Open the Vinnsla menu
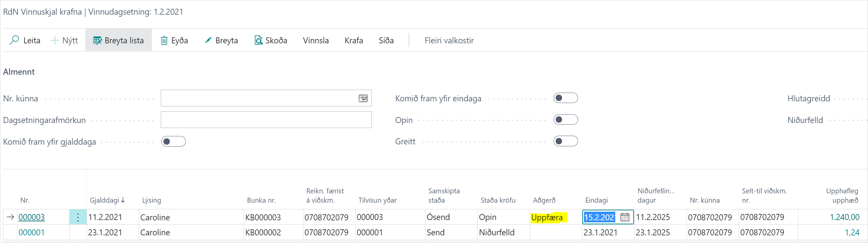The image size is (868, 243). (316, 41)
